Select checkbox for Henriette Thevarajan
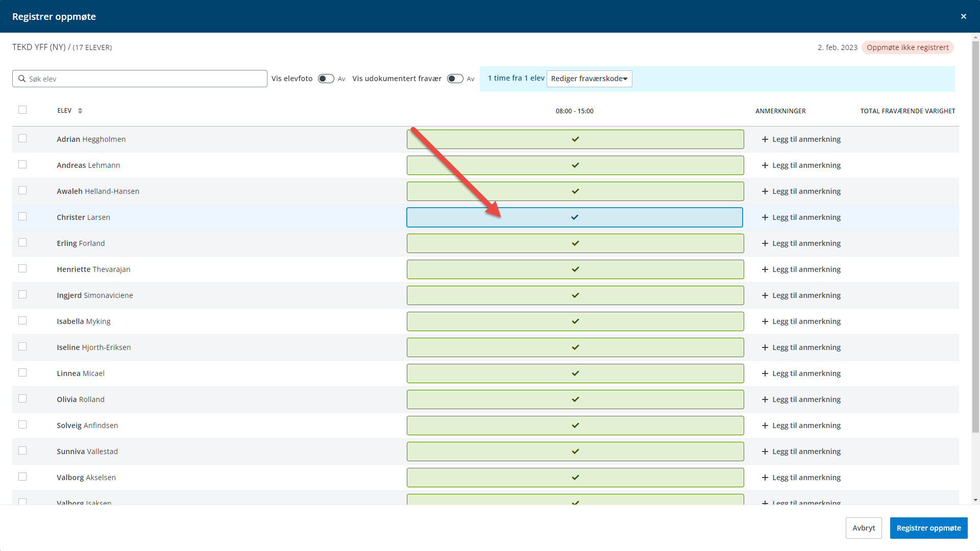The width and height of the screenshot is (980, 551). coord(22,268)
